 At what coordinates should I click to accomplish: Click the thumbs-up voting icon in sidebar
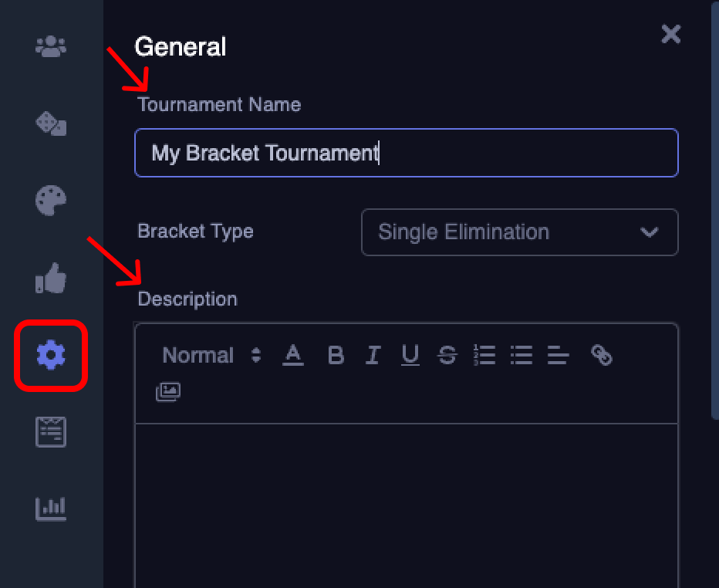[x=51, y=278]
